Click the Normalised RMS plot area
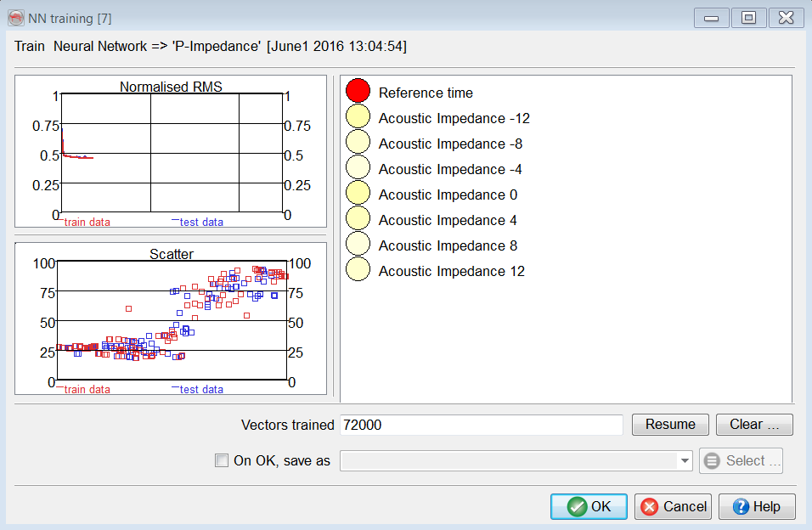This screenshot has width=812, height=530. point(170,153)
